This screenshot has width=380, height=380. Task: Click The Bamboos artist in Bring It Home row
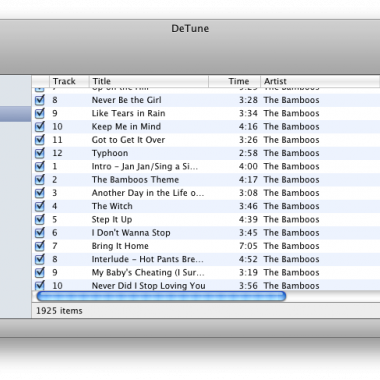pyautogui.click(x=291, y=246)
